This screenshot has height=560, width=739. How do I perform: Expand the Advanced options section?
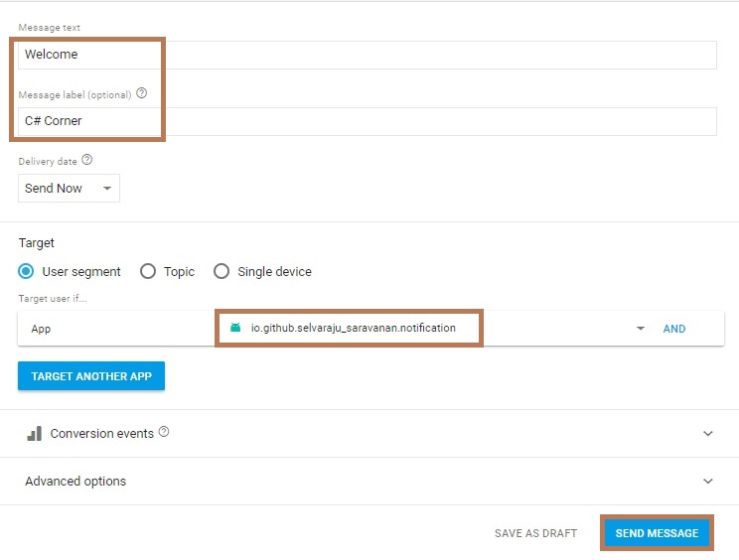708,482
